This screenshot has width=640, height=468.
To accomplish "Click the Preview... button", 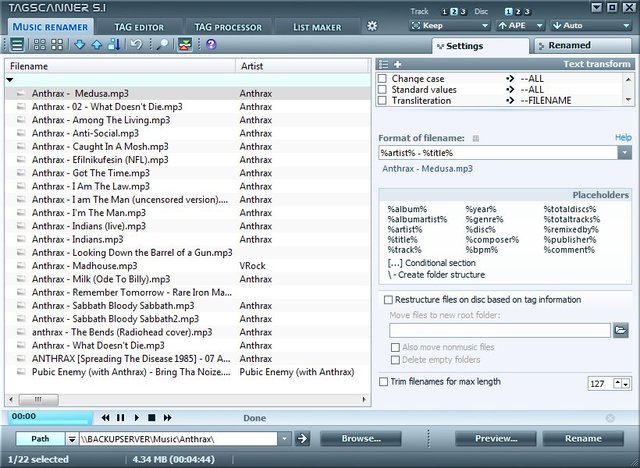I will click(x=496, y=439).
